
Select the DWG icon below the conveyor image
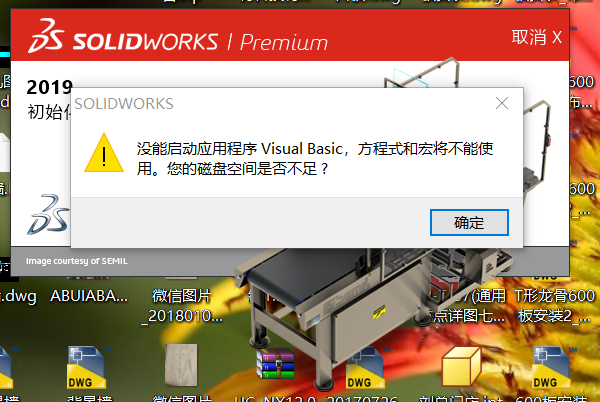click(365, 368)
